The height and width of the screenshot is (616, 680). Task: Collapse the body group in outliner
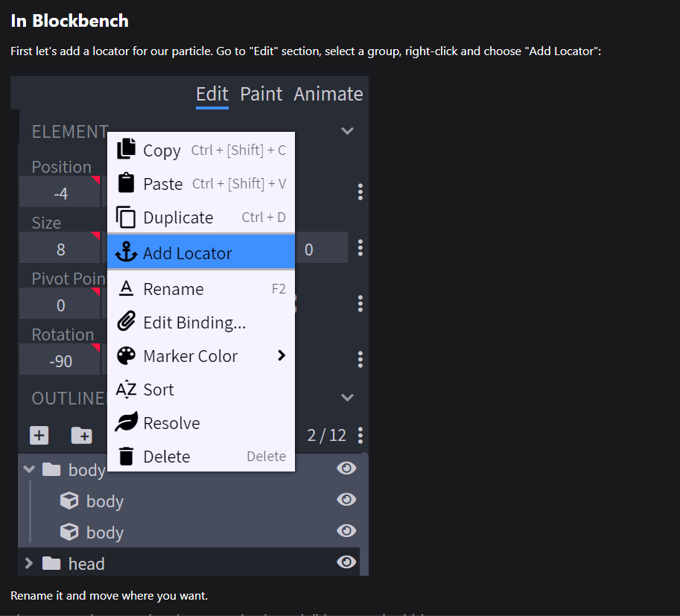(29, 469)
